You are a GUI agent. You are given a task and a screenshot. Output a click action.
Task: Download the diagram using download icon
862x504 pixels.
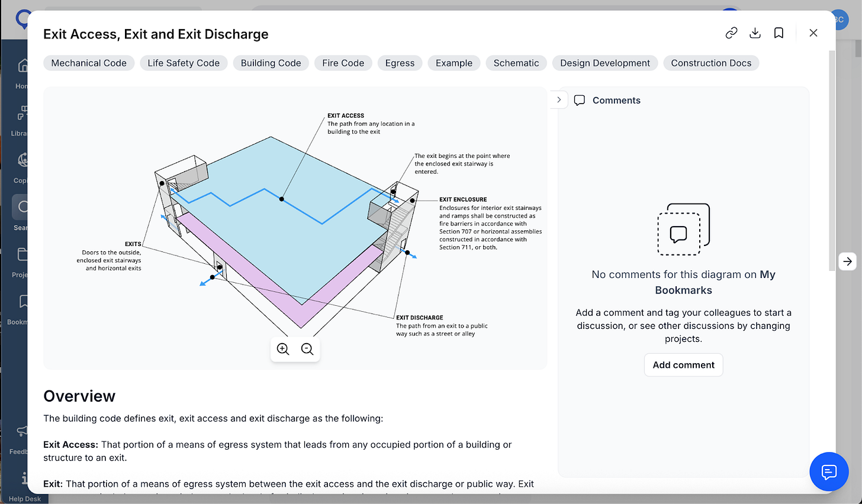pyautogui.click(x=755, y=33)
